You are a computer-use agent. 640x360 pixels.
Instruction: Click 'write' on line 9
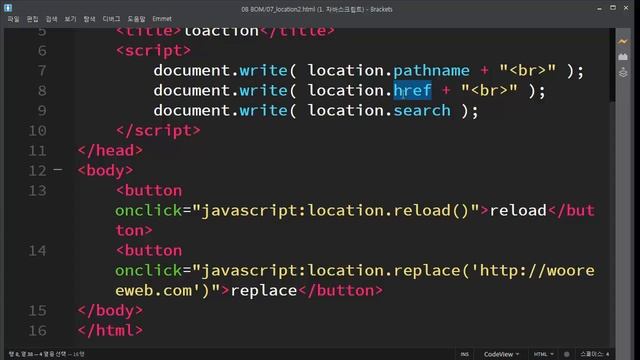(x=263, y=111)
